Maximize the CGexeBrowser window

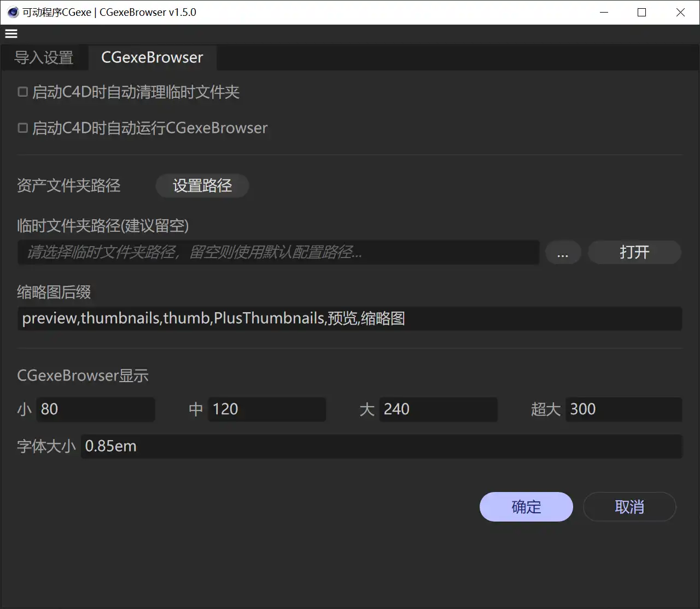click(x=642, y=12)
